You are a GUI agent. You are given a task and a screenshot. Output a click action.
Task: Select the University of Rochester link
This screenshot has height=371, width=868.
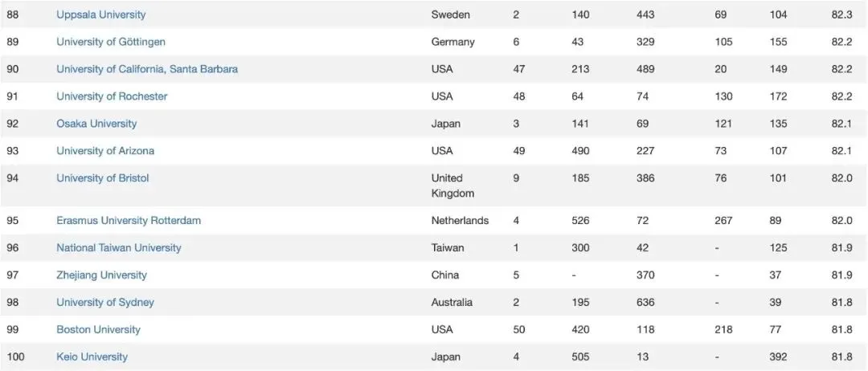[x=112, y=96]
